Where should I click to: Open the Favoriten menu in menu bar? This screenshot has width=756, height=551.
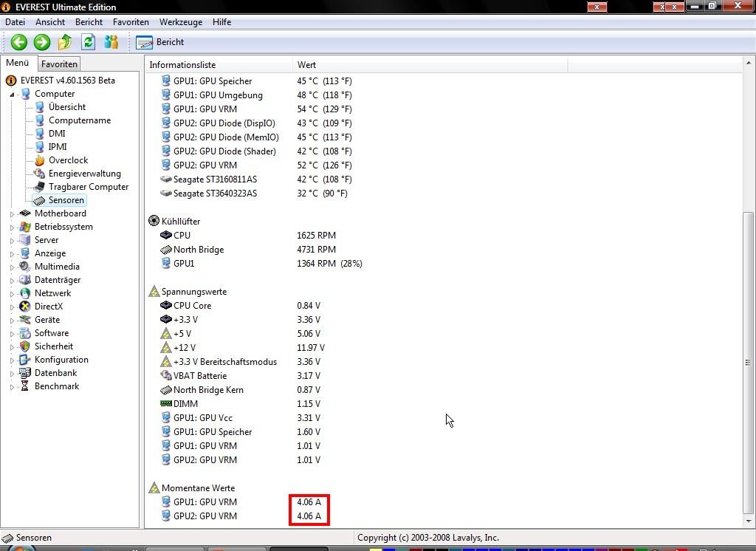tap(131, 22)
